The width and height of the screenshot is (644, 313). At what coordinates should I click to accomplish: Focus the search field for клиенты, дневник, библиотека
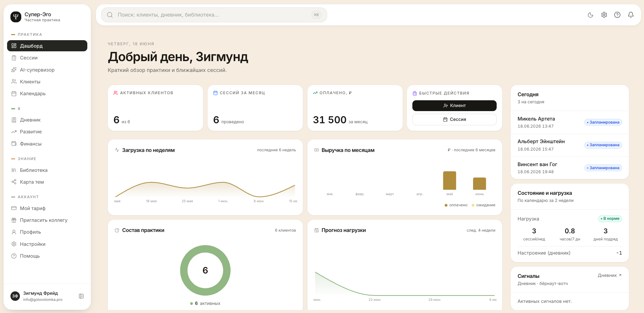214,15
